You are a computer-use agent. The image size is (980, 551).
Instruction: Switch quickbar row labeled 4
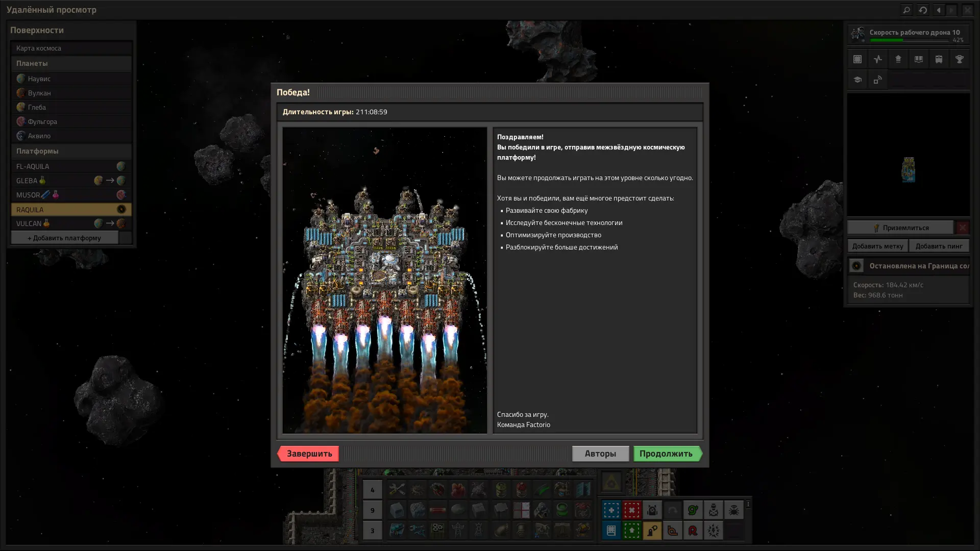[x=372, y=489]
